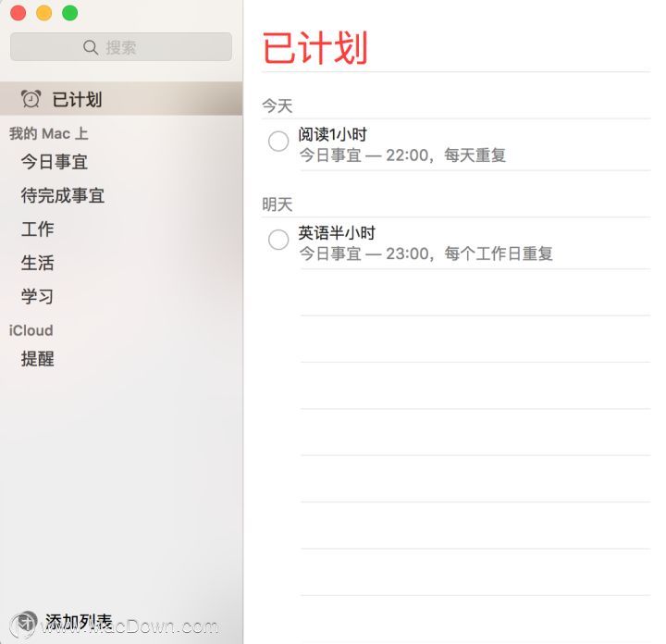Click the 添加列表 button

pyautogui.click(x=78, y=622)
